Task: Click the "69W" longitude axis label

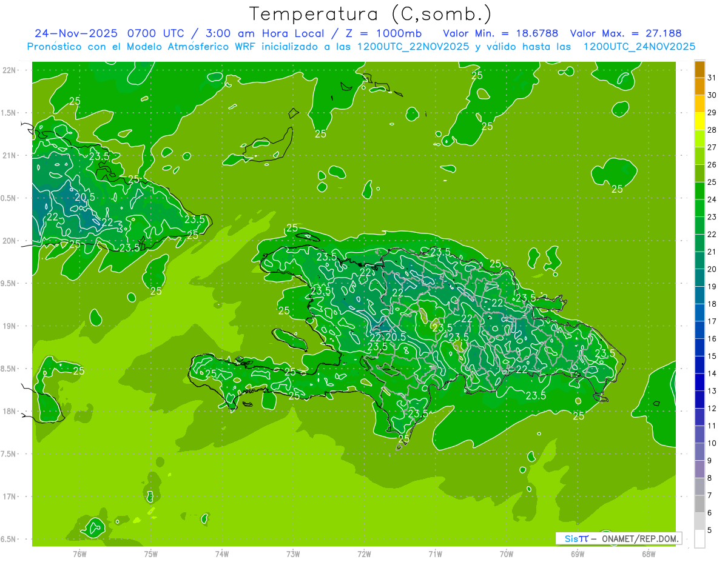Action: tap(578, 554)
